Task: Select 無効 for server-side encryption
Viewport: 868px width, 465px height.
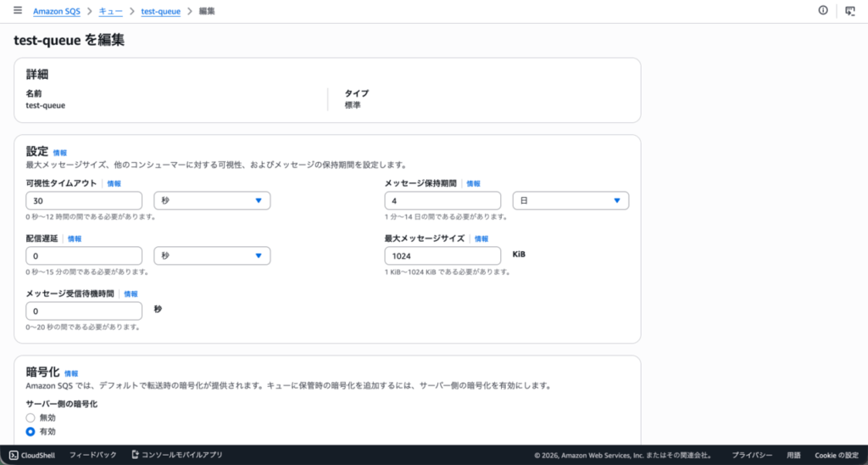Action: (x=31, y=417)
